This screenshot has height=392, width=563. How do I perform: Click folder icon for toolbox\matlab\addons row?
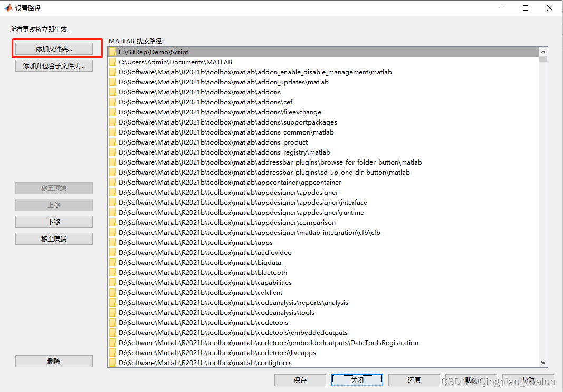(x=113, y=92)
